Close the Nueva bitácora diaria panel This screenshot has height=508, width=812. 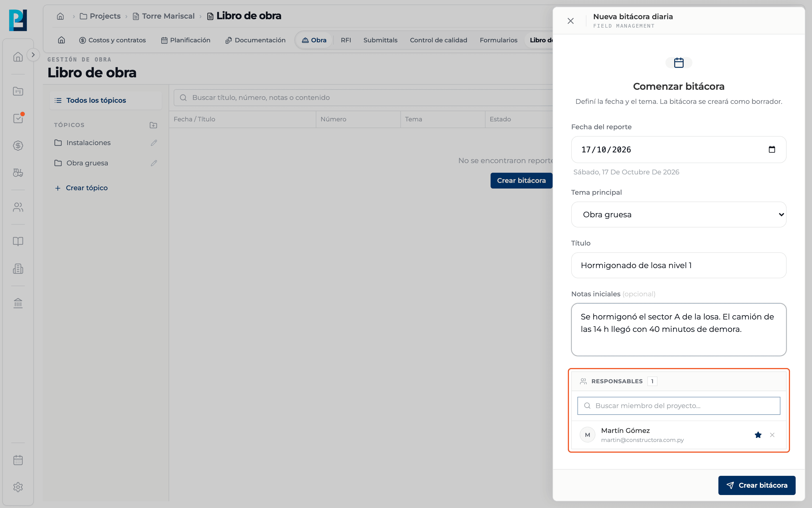[570, 21]
